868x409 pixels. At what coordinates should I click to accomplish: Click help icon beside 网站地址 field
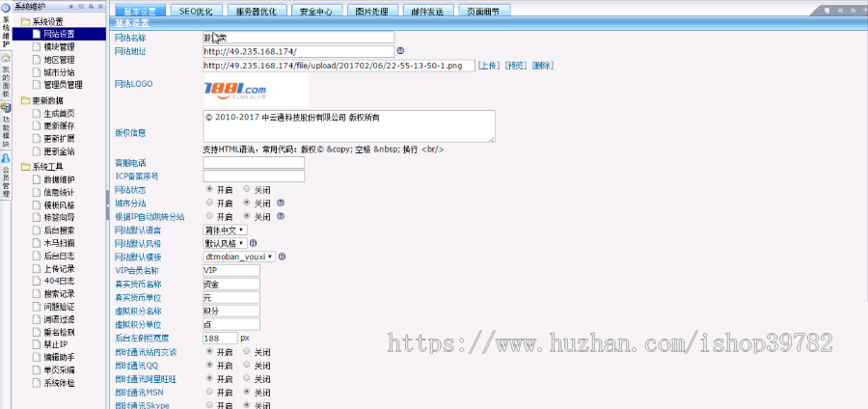click(401, 51)
